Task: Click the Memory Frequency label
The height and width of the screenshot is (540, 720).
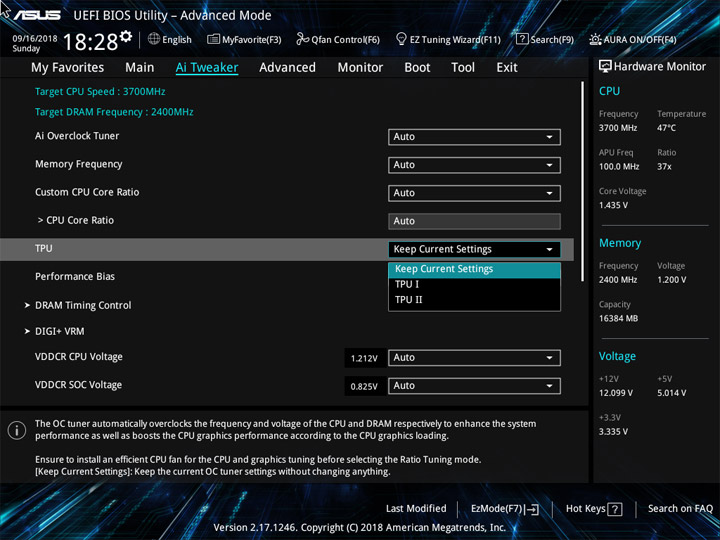Action: [79, 164]
